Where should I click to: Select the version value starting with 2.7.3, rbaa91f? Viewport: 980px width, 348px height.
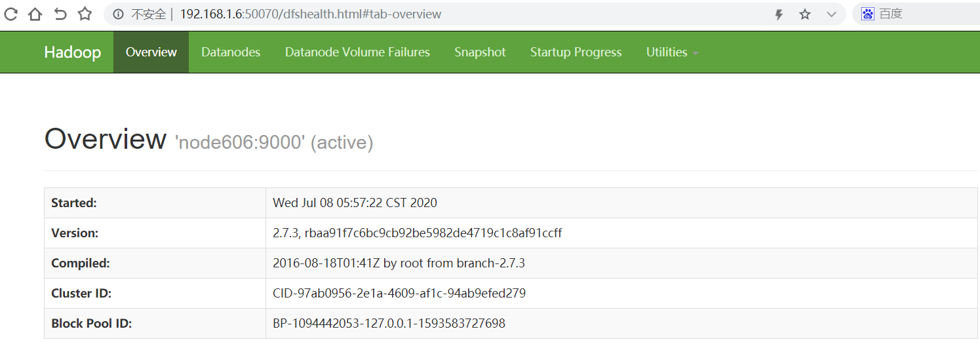417,233
